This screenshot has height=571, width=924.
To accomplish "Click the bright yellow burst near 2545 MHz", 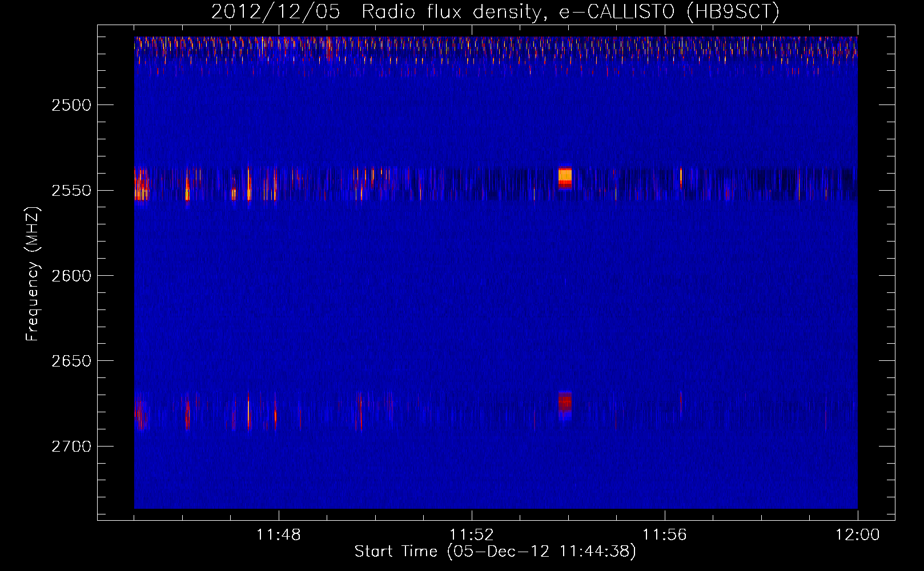I will [x=565, y=178].
